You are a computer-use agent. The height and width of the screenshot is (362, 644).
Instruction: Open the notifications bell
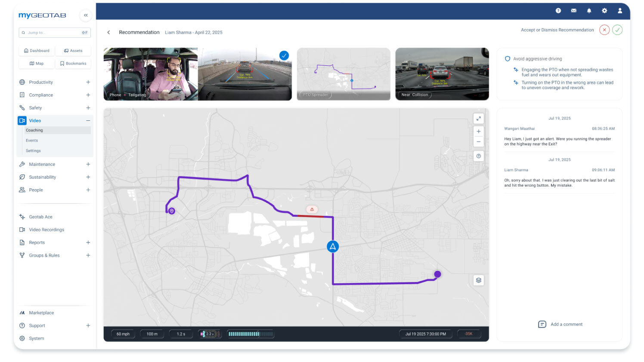[x=589, y=10]
